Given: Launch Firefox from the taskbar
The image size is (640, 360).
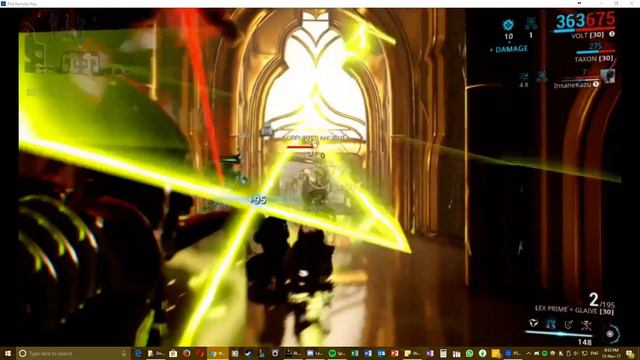Looking at the screenshot, I should tap(187, 353).
